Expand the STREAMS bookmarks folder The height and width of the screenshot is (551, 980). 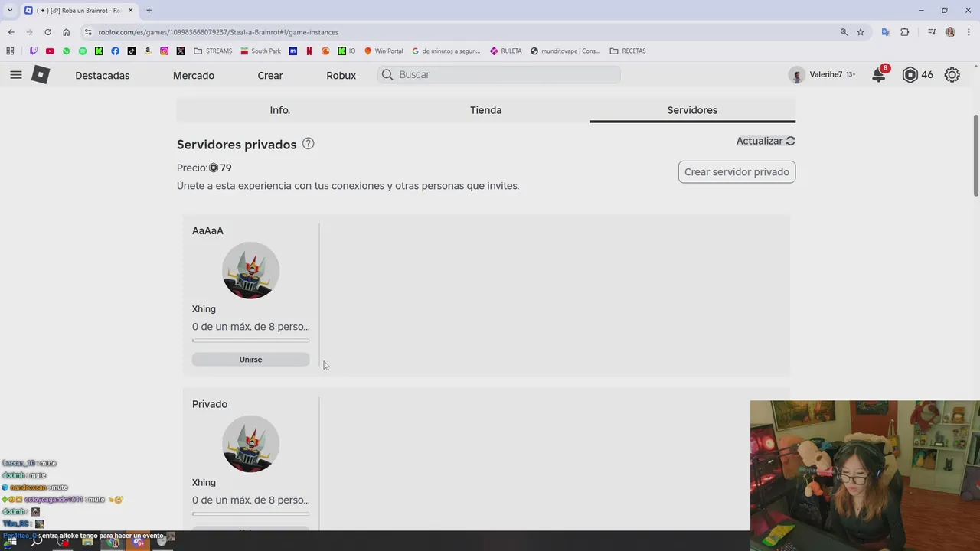pyautogui.click(x=213, y=51)
